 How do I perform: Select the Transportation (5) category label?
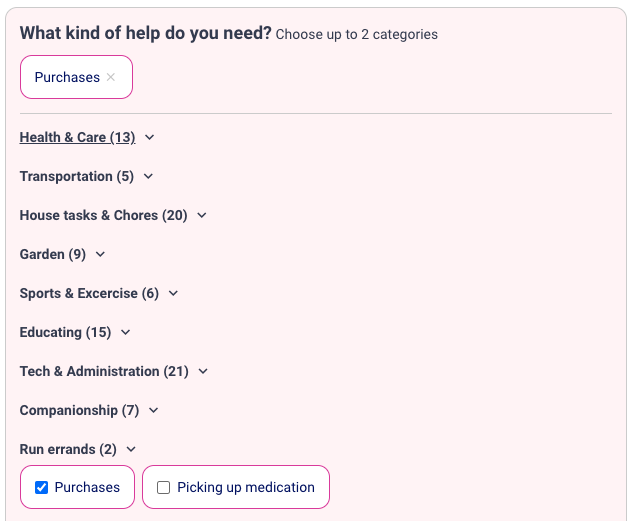tap(76, 177)
